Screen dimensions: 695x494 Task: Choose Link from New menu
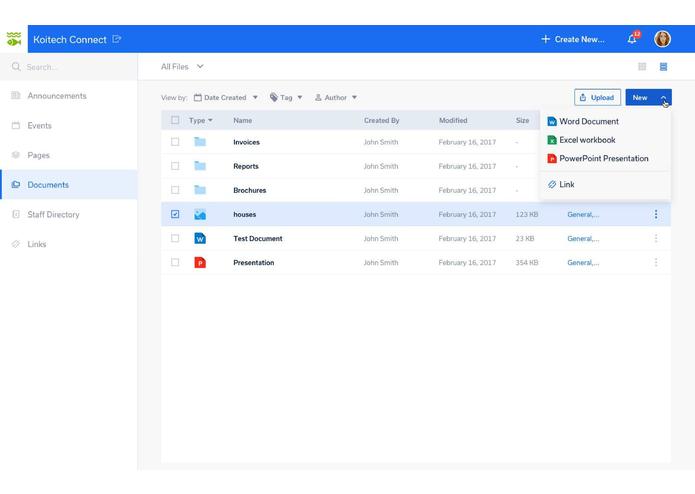(561, 184)
